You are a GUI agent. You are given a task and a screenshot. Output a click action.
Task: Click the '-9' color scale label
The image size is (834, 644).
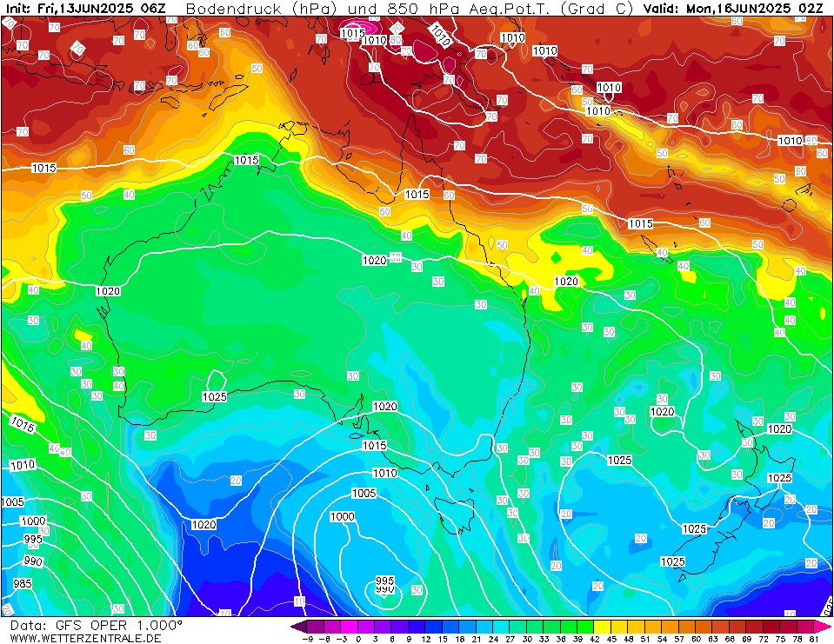pyautogui.click(x=307, y=639)
